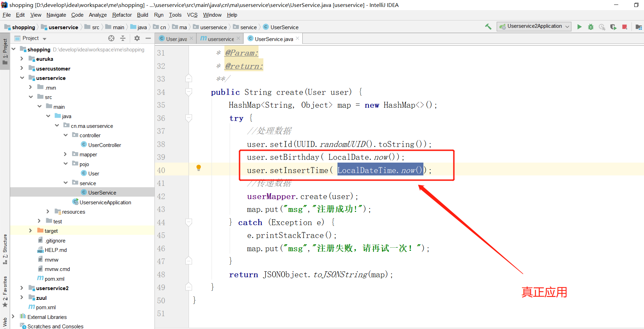Close the UserService.java tab

297,39
